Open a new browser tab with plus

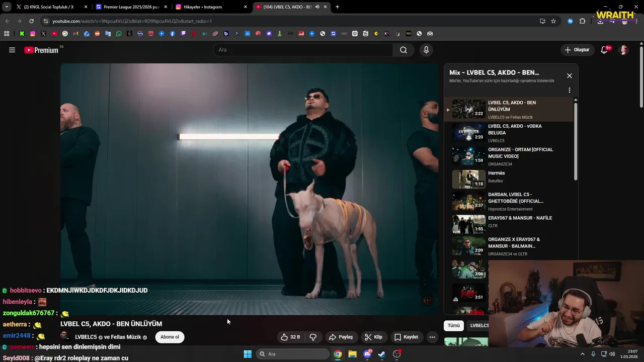click(x=337, y=7)
